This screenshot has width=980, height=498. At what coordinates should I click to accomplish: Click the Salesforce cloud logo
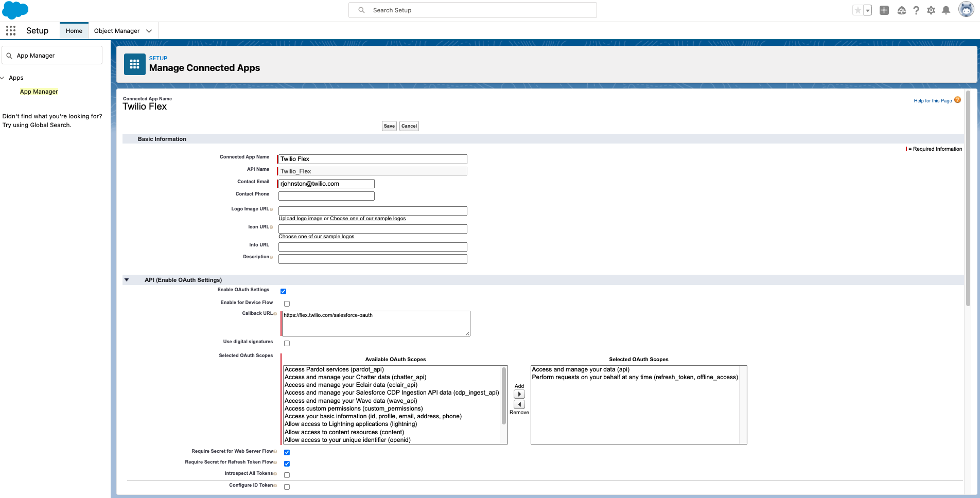point(15,10)
